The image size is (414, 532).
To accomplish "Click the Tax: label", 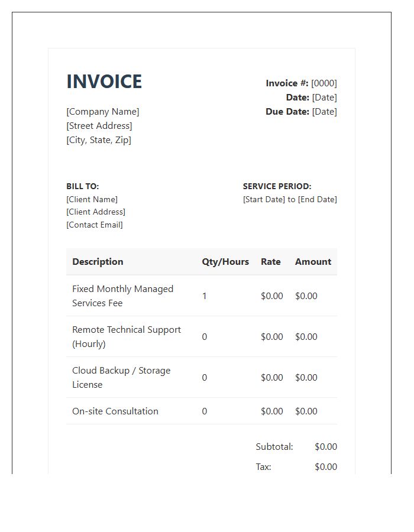I will click(x=263, y=467).
